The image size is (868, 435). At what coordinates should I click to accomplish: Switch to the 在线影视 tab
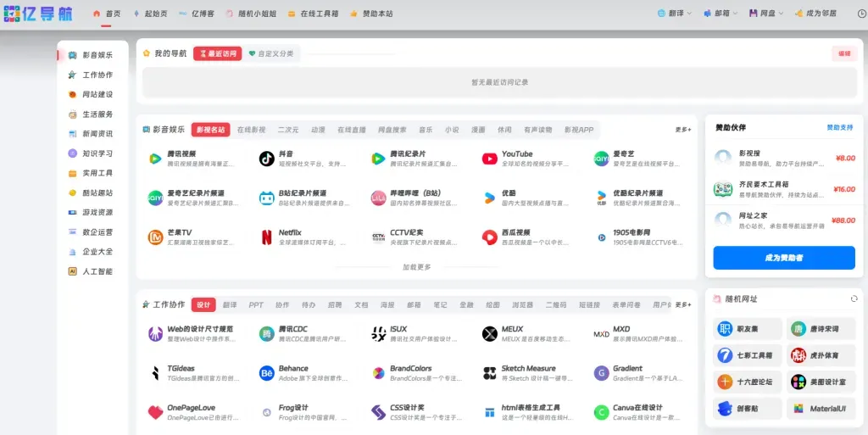[x=251, y=130]
